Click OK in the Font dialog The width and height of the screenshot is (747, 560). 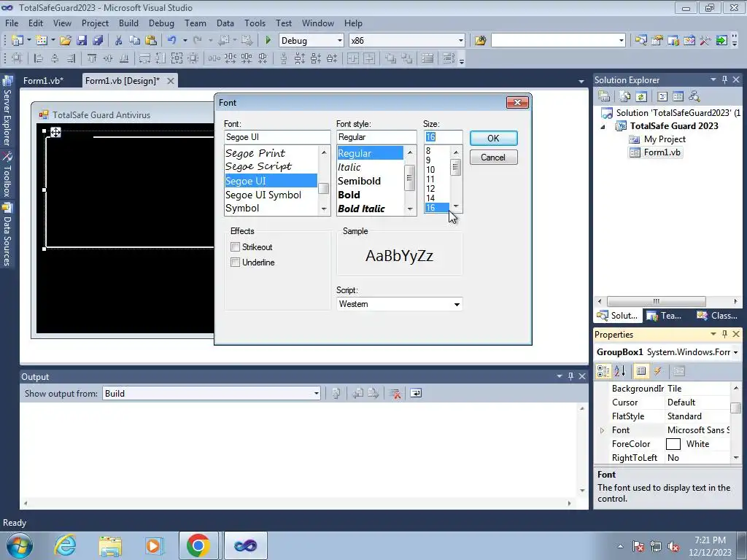pos(493,138)
